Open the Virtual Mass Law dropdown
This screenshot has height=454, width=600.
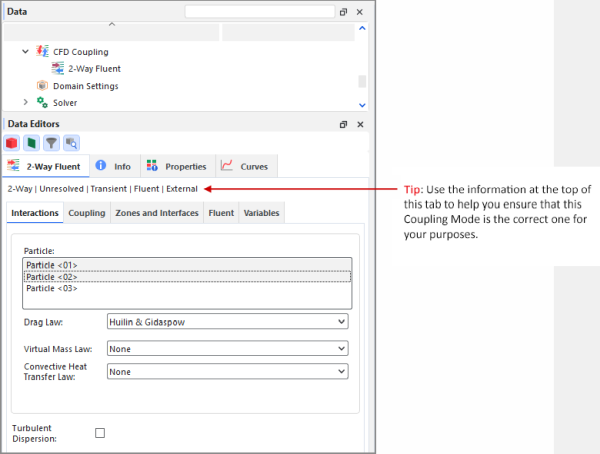click(x=228, y=348)
